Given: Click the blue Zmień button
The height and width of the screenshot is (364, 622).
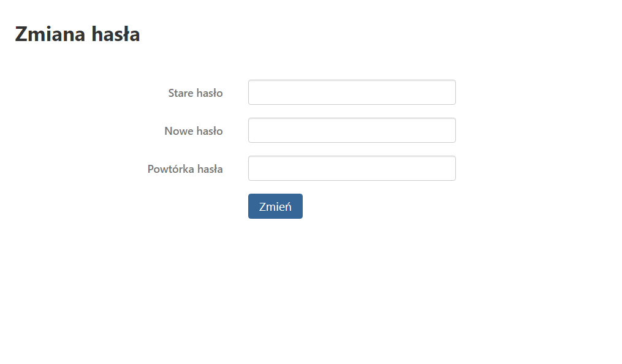Looking at the screenshot, I should point(275,206).
